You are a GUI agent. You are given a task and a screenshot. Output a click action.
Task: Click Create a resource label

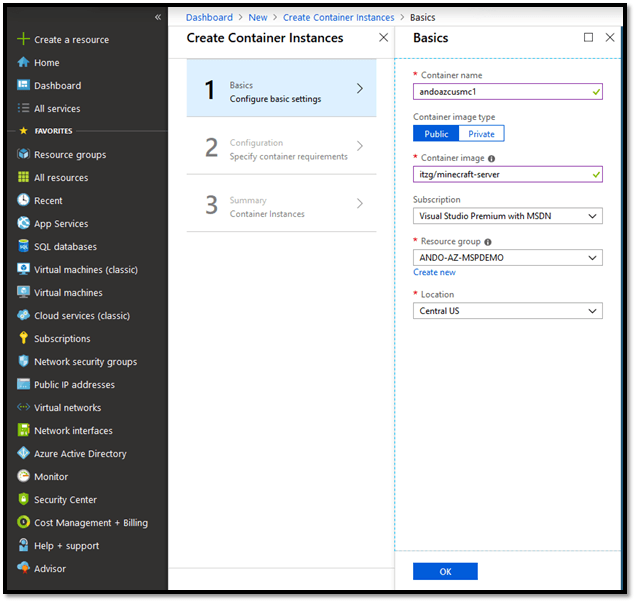click(x=71, y=40)
